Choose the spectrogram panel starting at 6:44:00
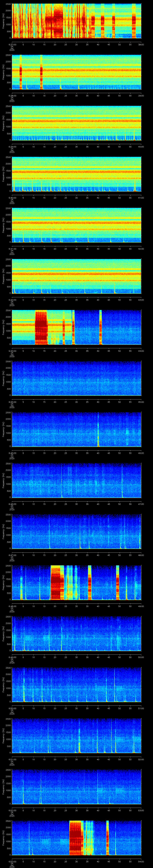 (76, 378)
